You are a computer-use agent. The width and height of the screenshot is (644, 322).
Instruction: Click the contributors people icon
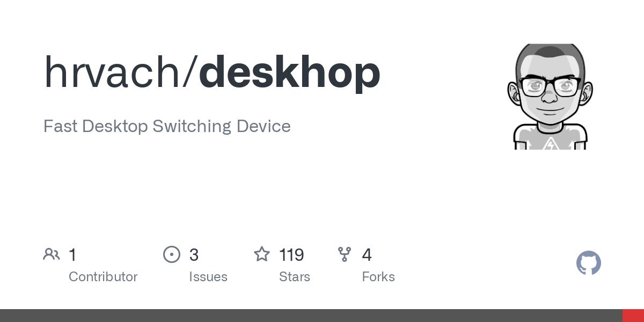[x=52, y=254]
